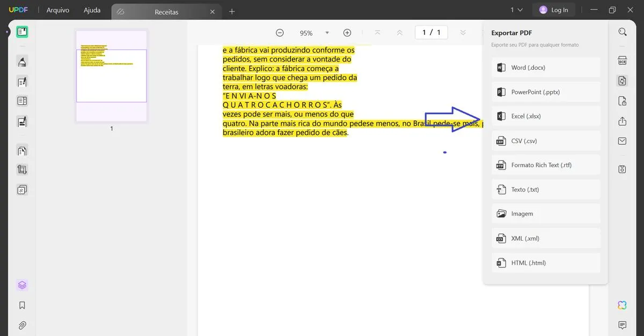This screenshot has height=336, width=644.
Task: Open the Edit PDF tool
Action: [x=22, y=81]
